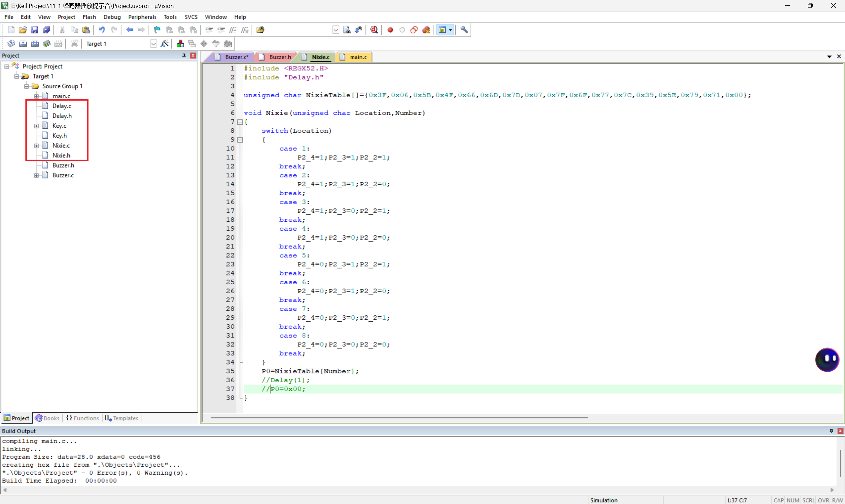Screen dimensions: 845x504
Task: Pin the Project panel
Action: [x=184, y=55]
